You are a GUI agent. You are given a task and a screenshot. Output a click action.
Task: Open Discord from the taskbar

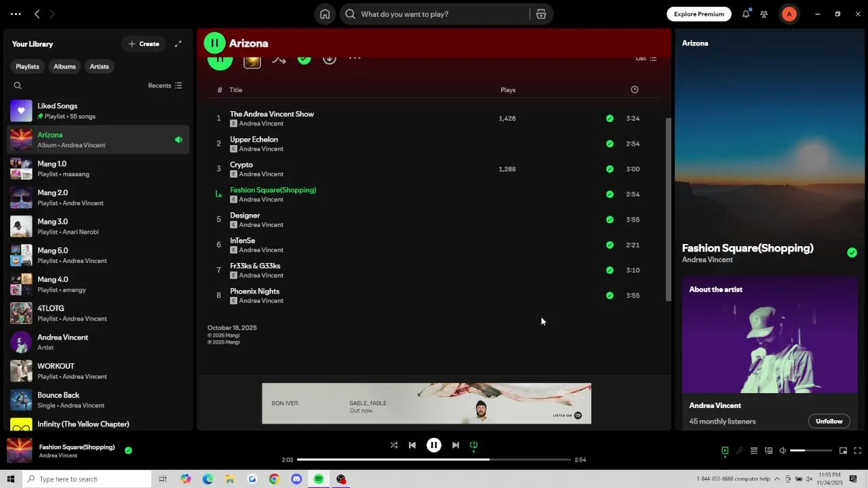pos(296,479)
